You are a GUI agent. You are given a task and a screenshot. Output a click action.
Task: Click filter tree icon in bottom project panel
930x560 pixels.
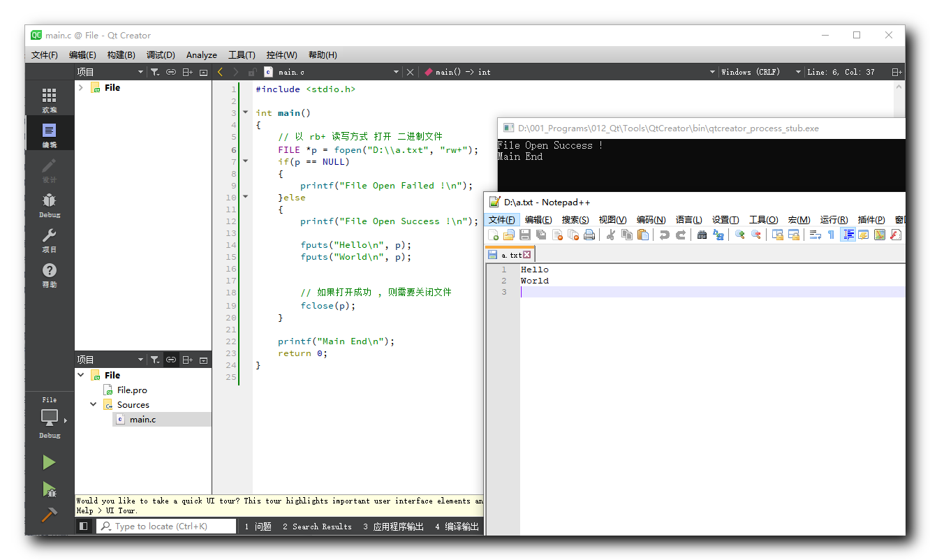pyautogui.click(x=155, y=360)
